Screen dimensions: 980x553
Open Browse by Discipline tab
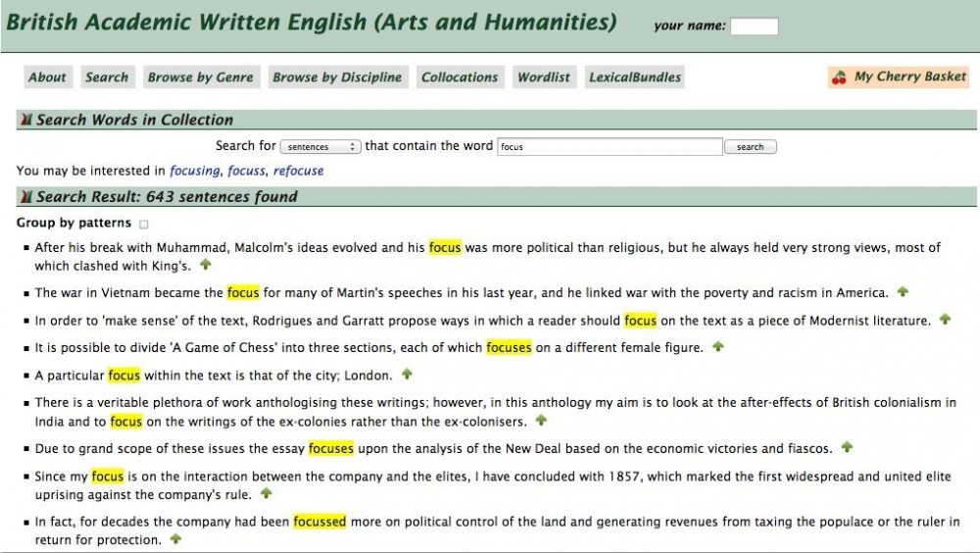pyautogui.click(x=337, y=76)
